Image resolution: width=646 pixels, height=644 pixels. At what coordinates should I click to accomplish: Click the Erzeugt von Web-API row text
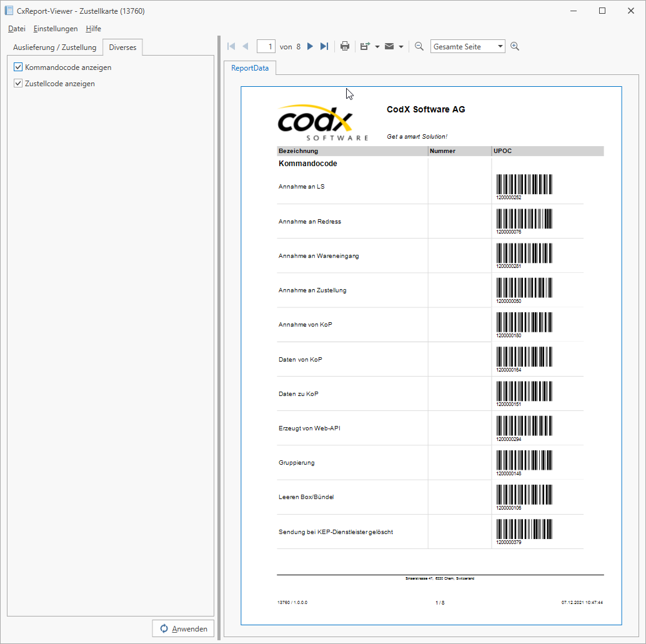309,429
